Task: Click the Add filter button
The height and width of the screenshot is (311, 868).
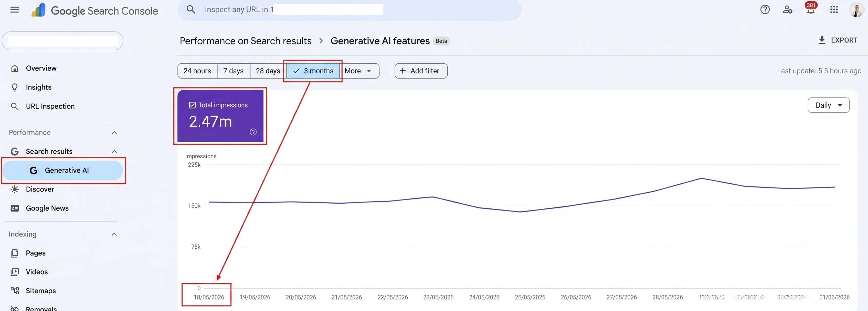Action: tap(421, 71)
